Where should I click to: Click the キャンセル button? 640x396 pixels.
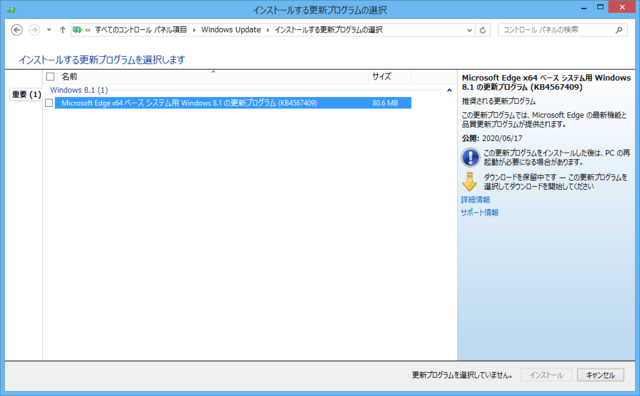[x=600, y=375]
